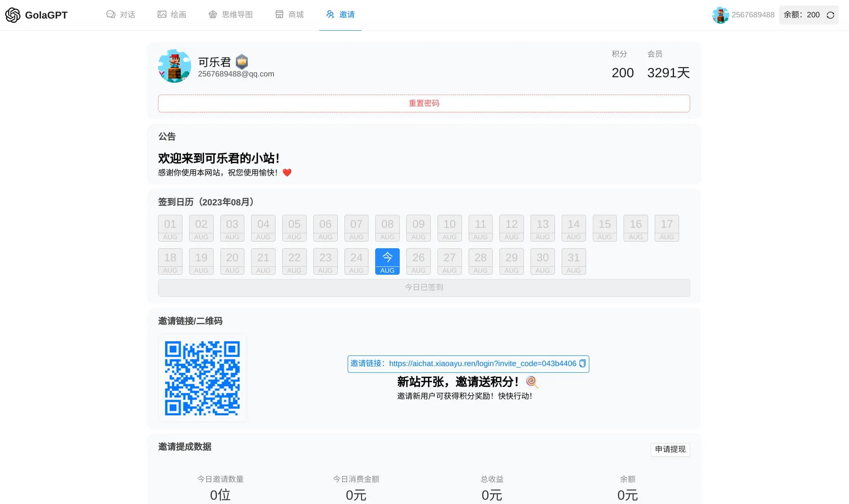Click the 申请提现 withdrawal button
The height and width of the screenshot is (504, 849).
[670, 449]
